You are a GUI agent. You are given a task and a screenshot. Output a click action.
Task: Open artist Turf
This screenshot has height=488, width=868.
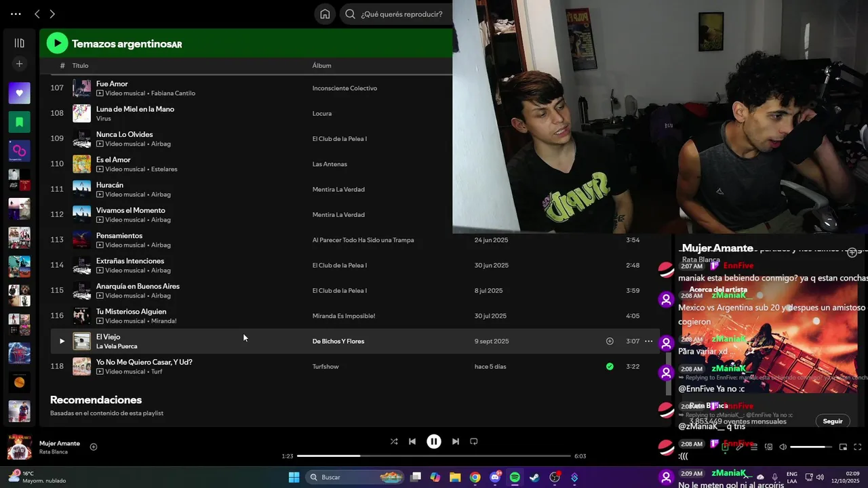[x=157, y=371]
